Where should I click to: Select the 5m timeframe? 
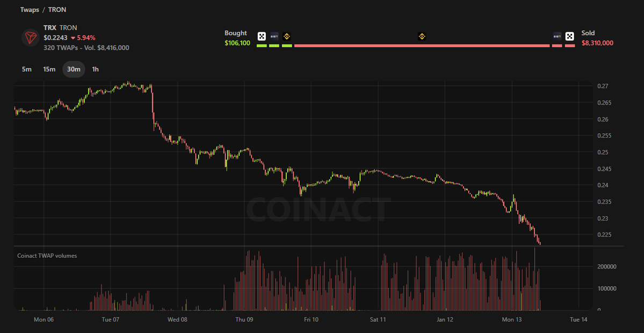click(x=26, y=69)
